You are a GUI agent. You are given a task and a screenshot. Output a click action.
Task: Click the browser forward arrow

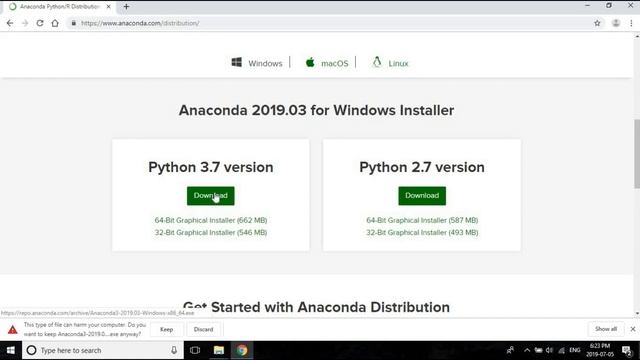[x=25, y=23]
